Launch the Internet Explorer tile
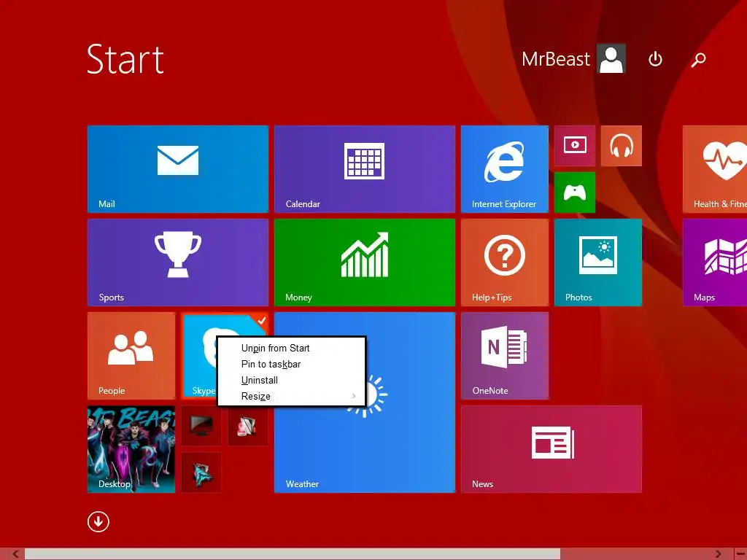Screen dimensions: 747x560 tap(505, 169)
